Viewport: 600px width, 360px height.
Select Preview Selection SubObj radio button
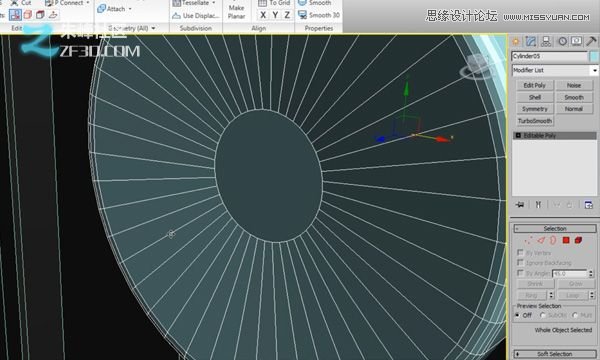[x=543, y=315]
